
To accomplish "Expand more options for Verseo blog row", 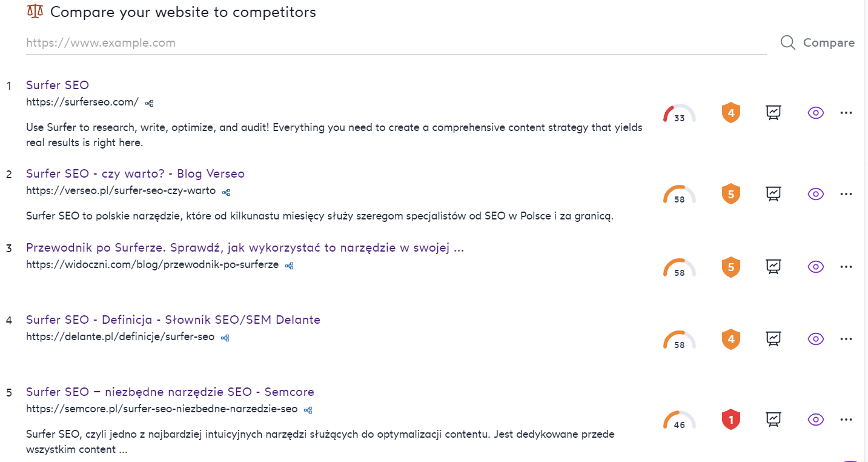I will pyautogui.click(x=846, y=194).
